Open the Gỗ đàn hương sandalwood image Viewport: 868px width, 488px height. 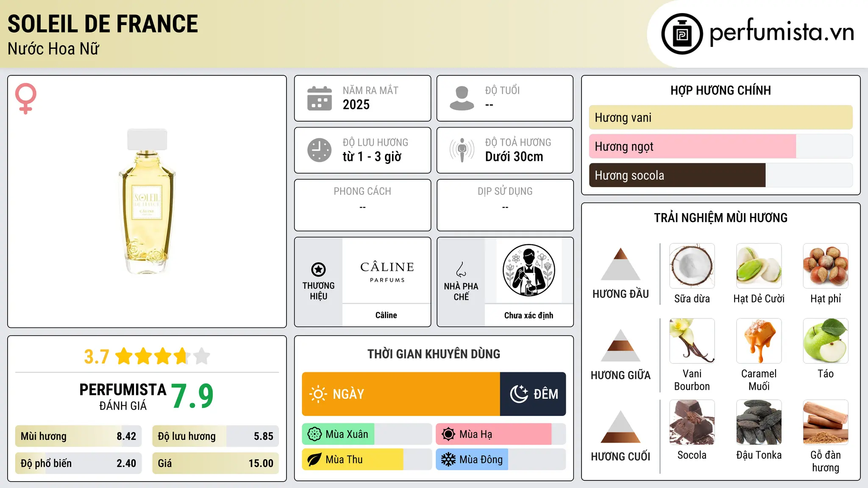[826, 422]
